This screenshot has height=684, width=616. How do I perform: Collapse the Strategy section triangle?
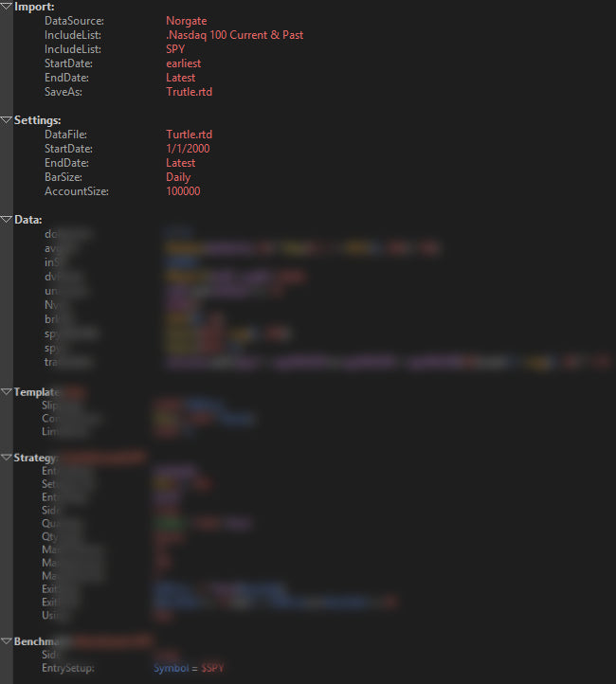coord(6,458)
